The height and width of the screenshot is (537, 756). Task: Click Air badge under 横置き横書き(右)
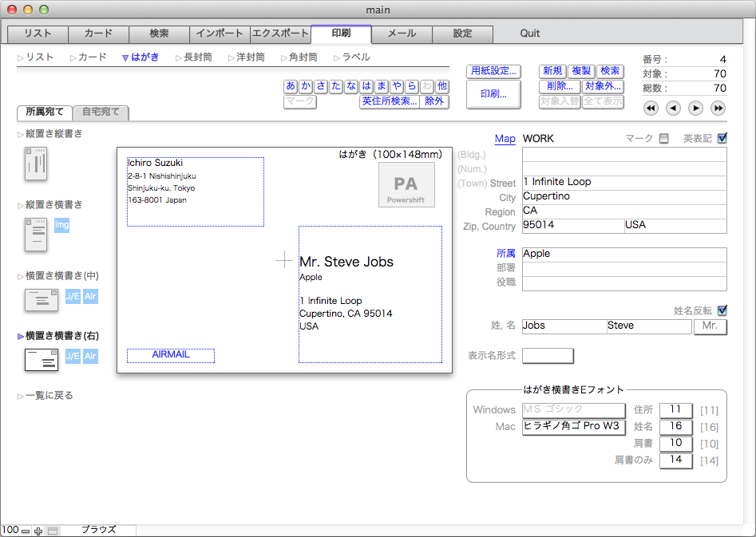click(90, 356)
